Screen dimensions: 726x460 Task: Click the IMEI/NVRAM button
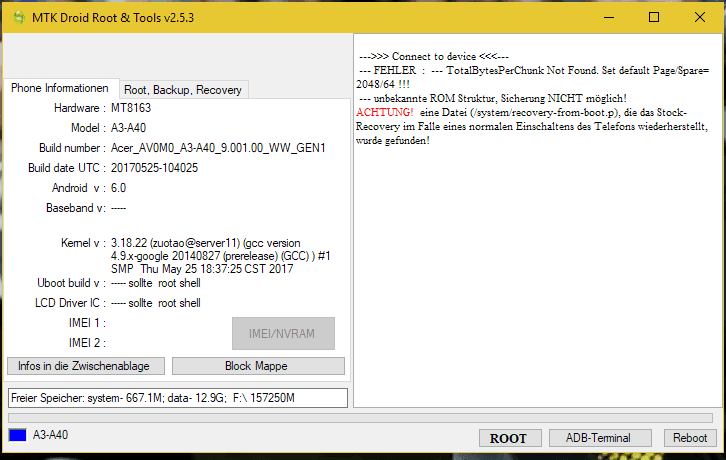(x=283, y=333)
